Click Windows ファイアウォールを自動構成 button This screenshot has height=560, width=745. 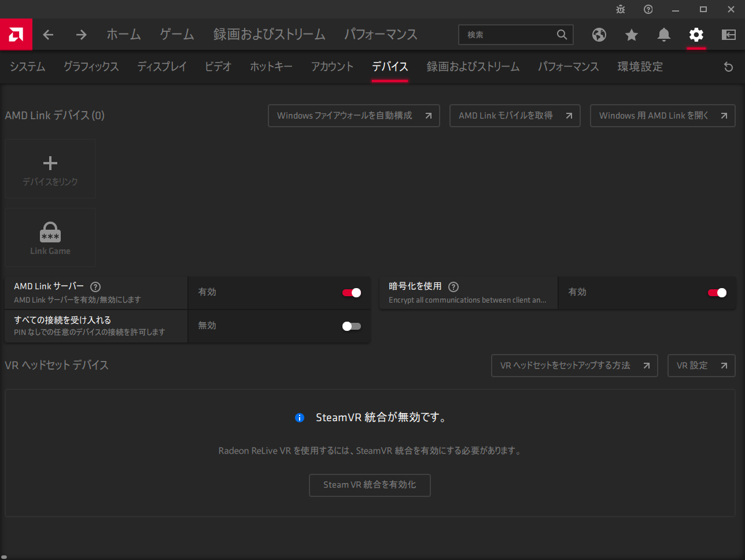tap(353, 116)
